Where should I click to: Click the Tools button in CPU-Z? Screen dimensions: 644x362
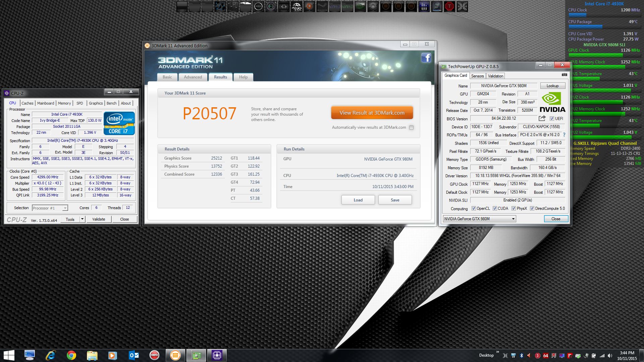(70, 219)
